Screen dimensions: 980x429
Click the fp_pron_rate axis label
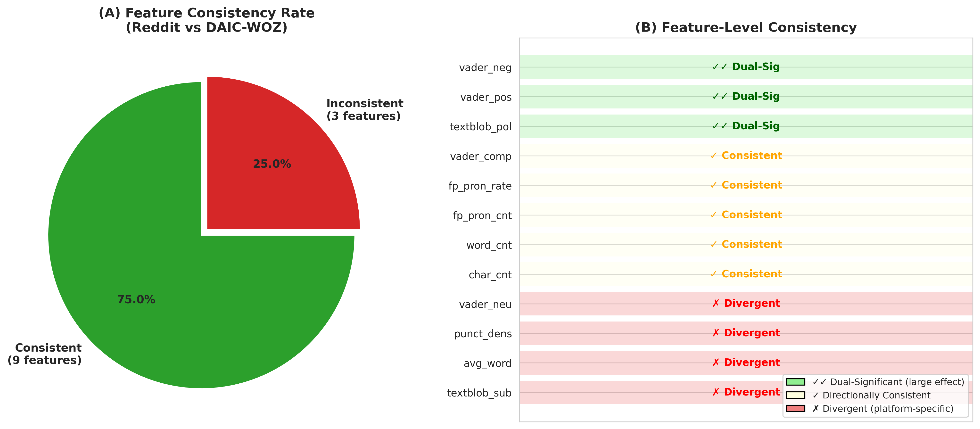pyautogui.click(x=480, y=186)
